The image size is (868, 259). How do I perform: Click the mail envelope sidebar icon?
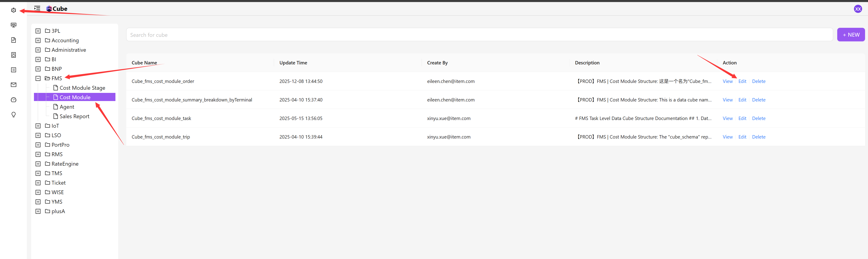(x=14, y=85)
